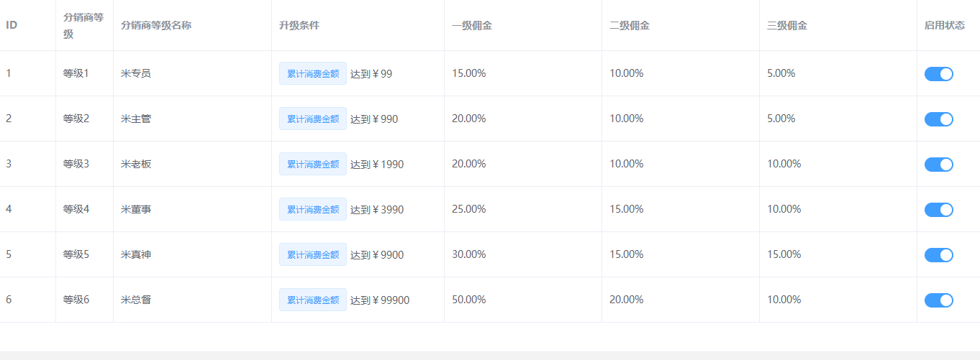Toggle status switch in 米董事 row
This screenshot has width=980, height=360.
click(938, 209)
